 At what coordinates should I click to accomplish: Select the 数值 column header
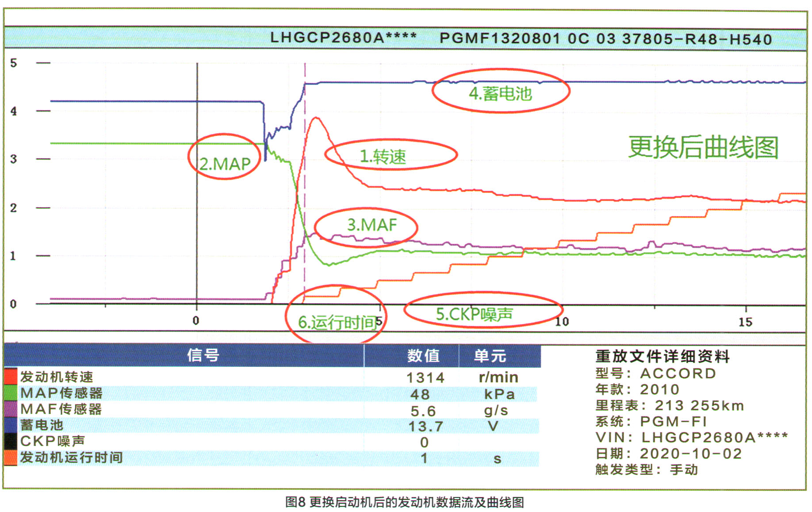click(x=423, y=356)
